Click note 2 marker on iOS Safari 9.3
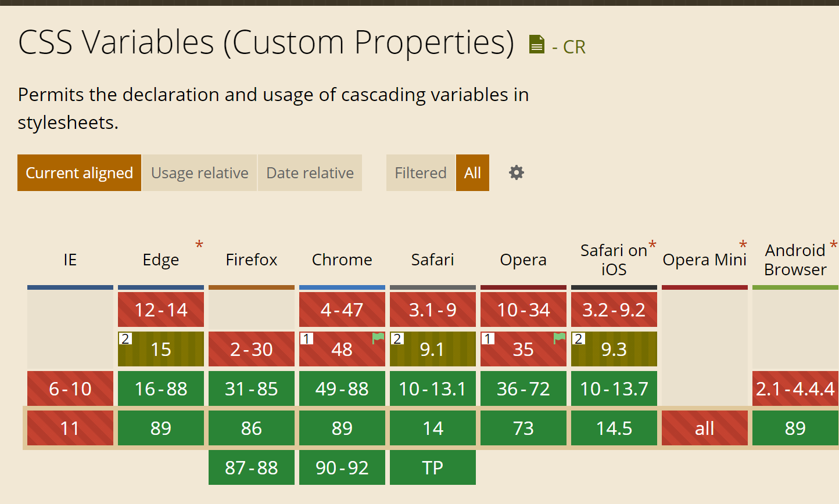This screenshot has width=839, height=504. (x=579, y=339)
